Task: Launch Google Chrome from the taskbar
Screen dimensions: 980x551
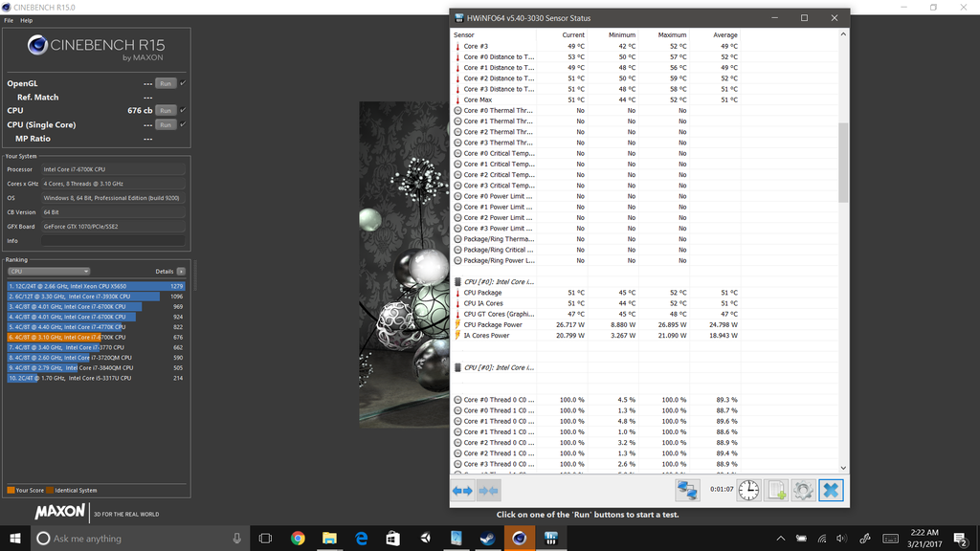Action: coord(298,538)
